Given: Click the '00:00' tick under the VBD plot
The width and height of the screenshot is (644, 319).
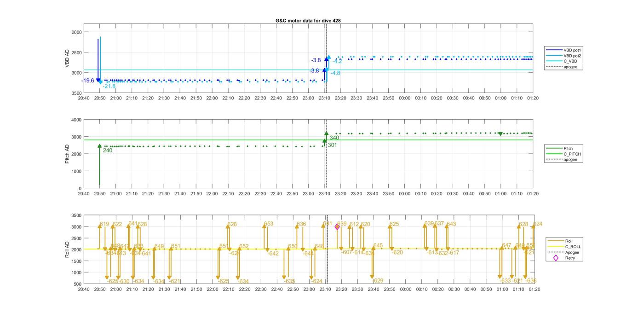Looking at the screenshot, I should click(x=405, y=98).
